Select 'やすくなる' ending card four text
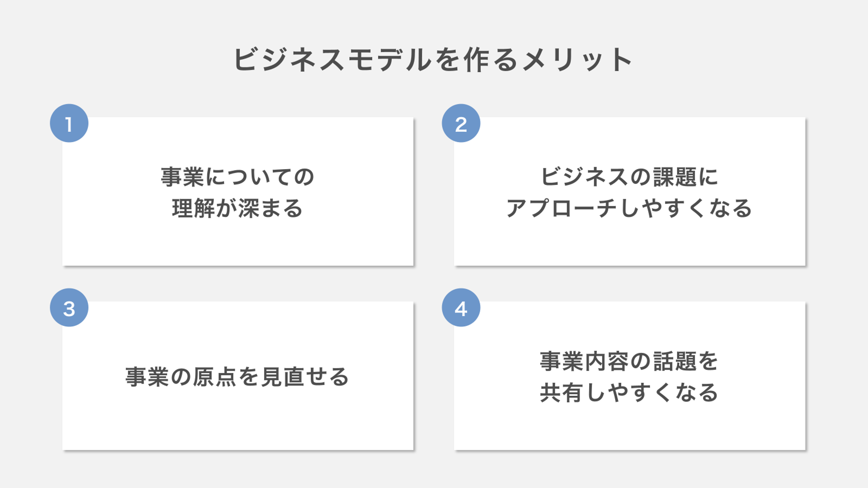The height and width of the screenshot is (488, 868). click(663, 393)
